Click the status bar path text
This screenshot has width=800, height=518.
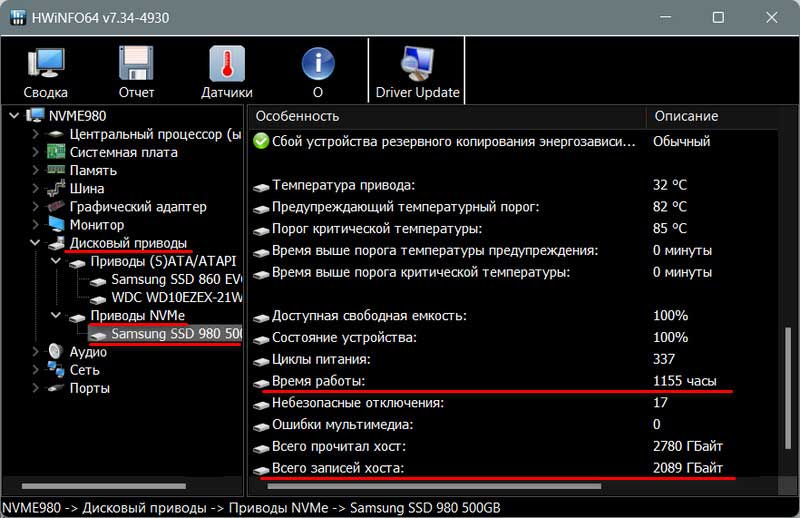(x=252, y=508)
